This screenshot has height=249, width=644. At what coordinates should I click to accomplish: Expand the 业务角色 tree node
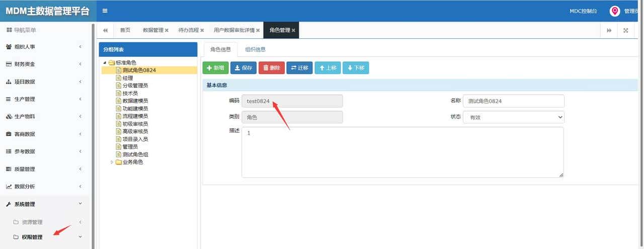tap(112, 162)
